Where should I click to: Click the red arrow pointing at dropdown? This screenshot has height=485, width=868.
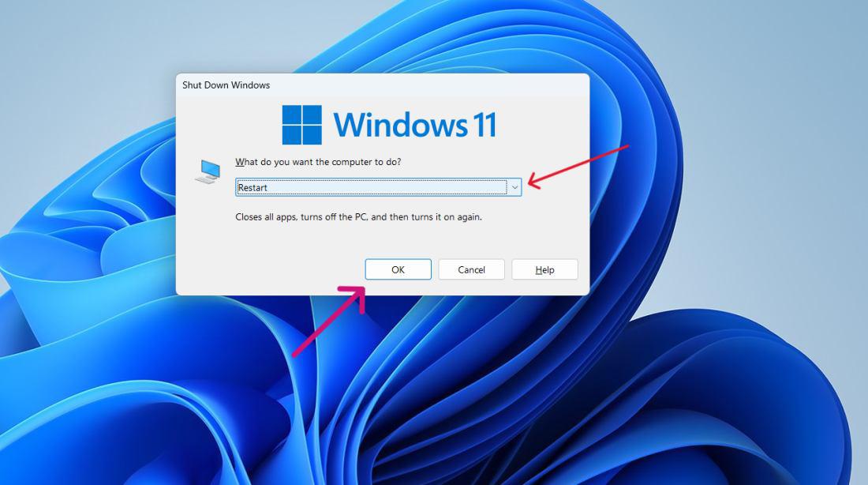click(x=580, y=165)
